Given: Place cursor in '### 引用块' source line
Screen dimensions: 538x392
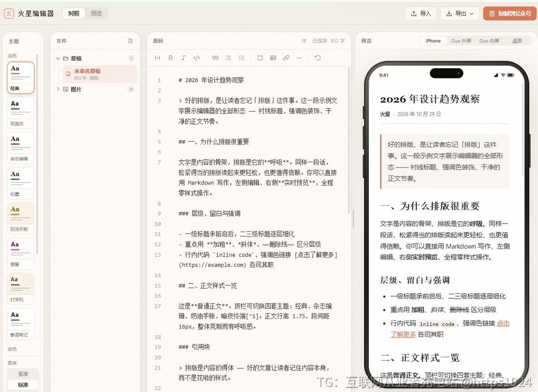Looking at the screenshot, I should click(194, 347).
